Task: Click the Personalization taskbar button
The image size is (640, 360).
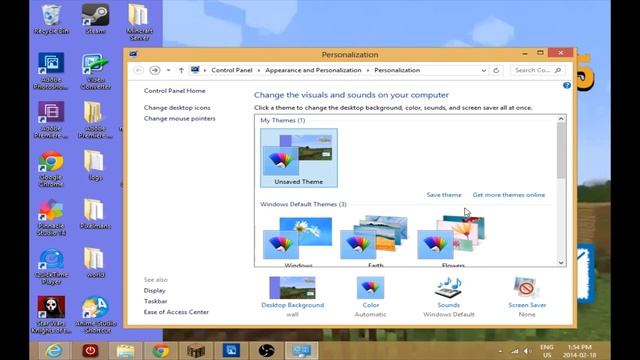Action: [302, 351]
